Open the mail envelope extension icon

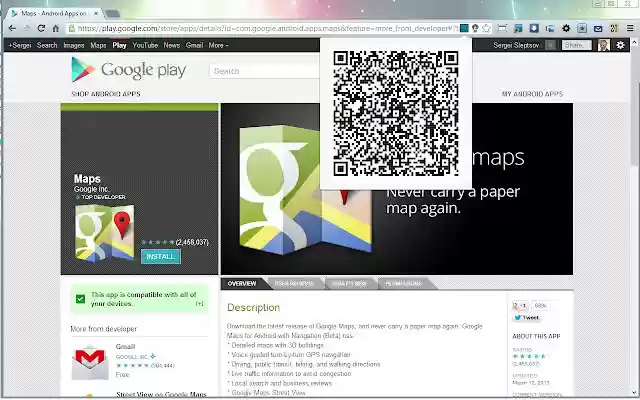598,29
